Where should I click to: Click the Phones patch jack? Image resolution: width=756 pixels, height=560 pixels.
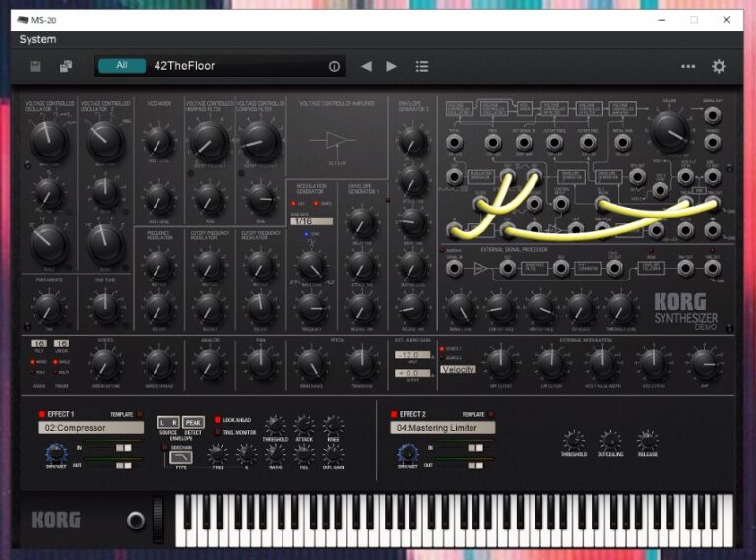pos(712,142)
